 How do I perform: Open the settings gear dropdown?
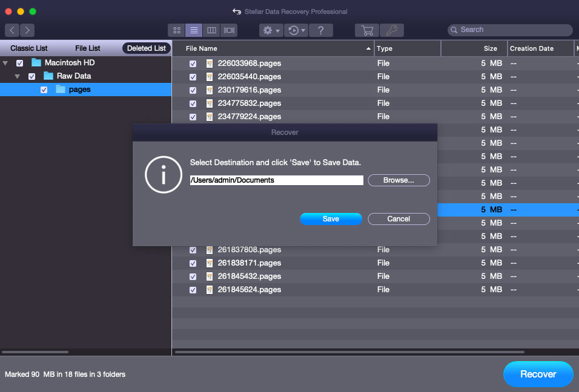click(x=270, y=30)
